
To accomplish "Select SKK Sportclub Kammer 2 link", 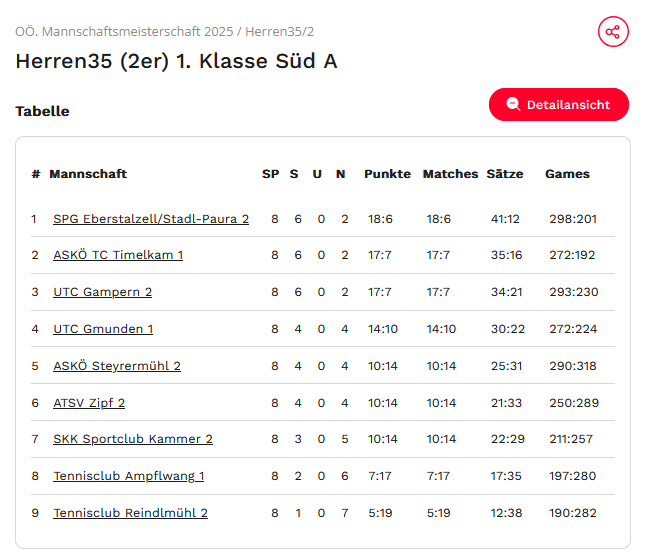I will tap(133, 439).
